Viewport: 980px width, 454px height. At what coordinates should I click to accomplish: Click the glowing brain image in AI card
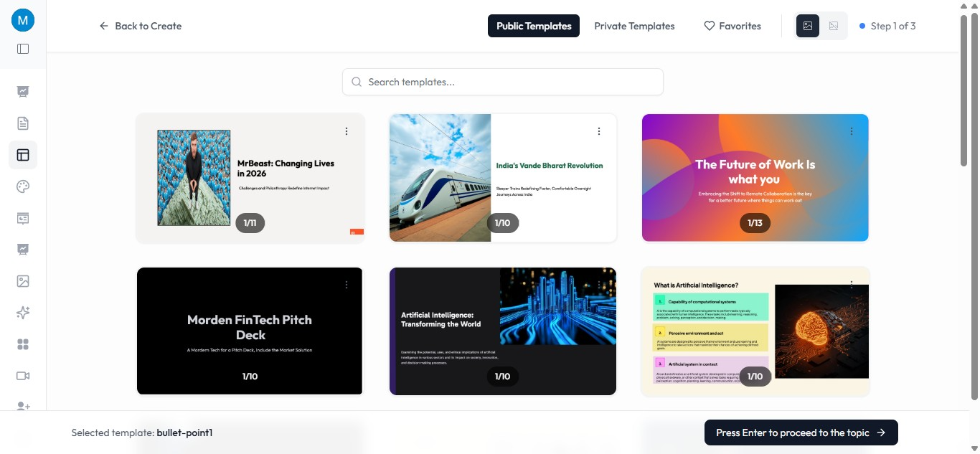821,331
